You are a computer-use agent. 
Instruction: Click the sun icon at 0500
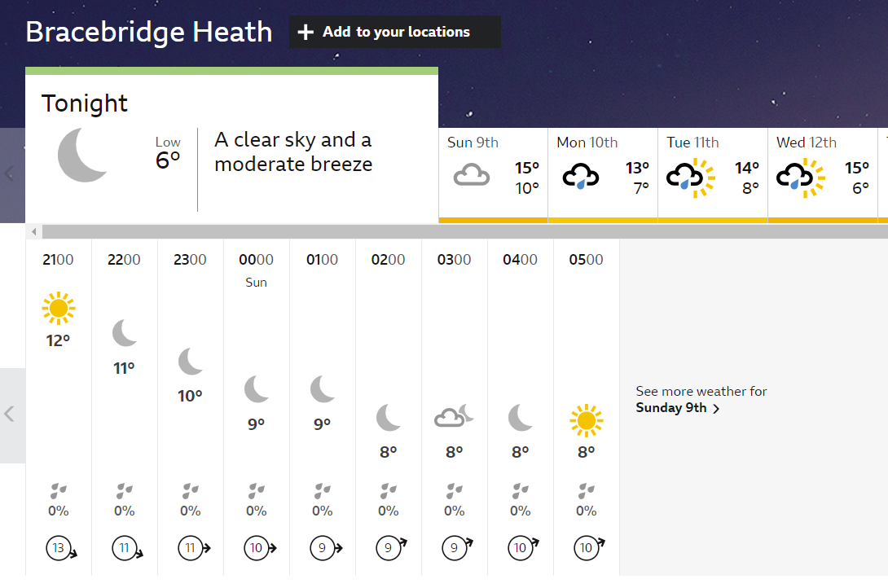click(586, 420)
